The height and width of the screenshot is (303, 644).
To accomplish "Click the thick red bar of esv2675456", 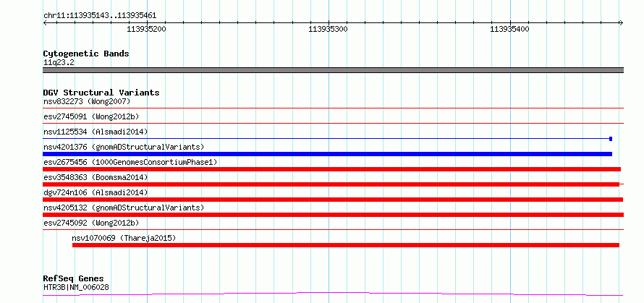I will [x=332, y=169].
